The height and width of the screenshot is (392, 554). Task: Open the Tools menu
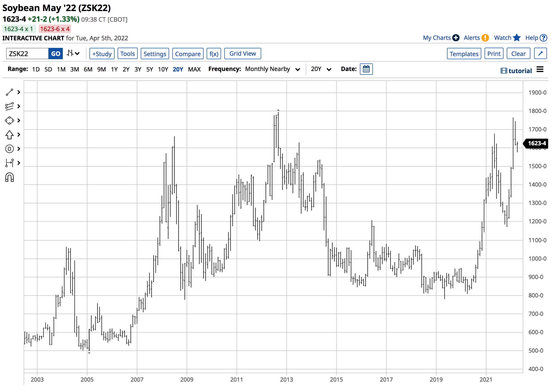pyautogui.click(x=127, y=54)
